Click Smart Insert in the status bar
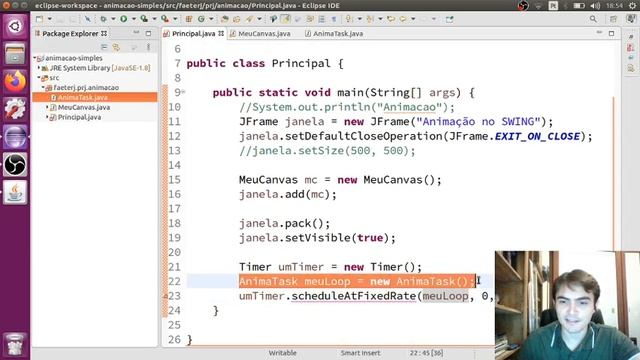The height and width of the screenshot is (360, 640). coord(360,353)
